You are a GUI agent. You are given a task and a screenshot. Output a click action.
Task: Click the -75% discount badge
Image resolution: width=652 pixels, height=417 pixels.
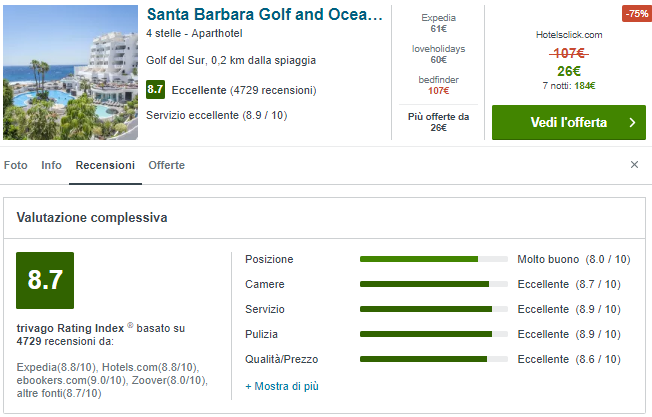click(635, 14)
